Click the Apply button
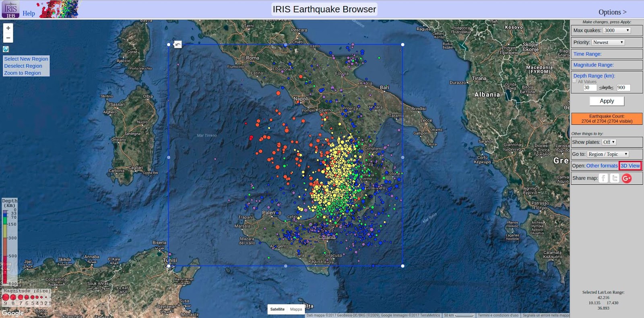The height and width of the screenshot is (318, 644). (607, 101)
